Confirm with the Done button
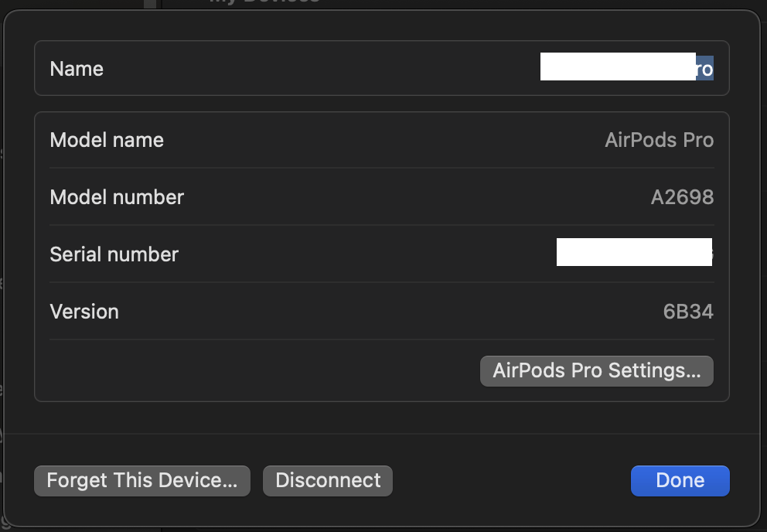The image size is (767, 532). (x=680, y=480)
